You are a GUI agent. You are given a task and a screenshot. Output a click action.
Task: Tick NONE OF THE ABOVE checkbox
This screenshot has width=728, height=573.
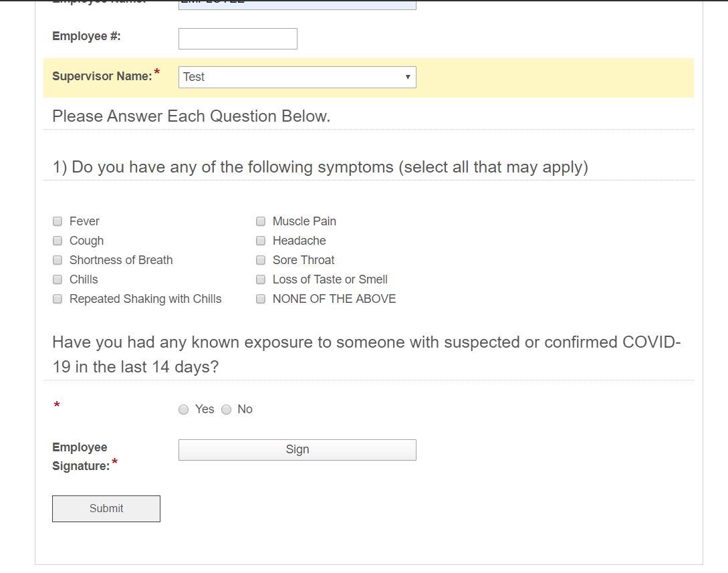[x=261, y=299]
